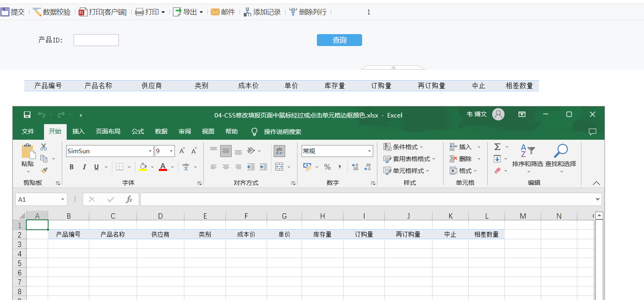The image size is (644, 300).
Task: Click 添加记录 add record button
Action: point(262,12)
